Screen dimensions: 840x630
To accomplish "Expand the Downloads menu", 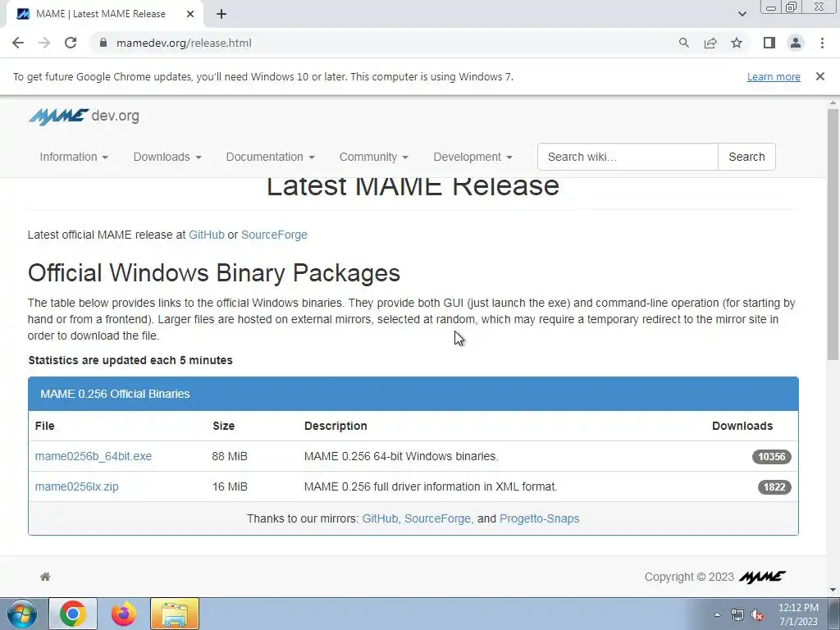I will 167,157.
